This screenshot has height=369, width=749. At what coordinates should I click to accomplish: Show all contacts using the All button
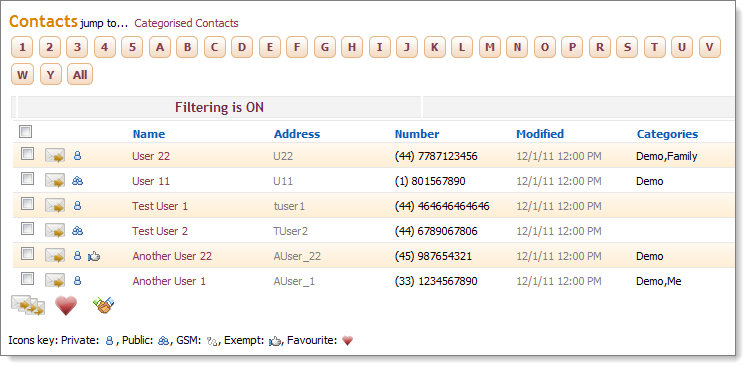tap(80, 75)
